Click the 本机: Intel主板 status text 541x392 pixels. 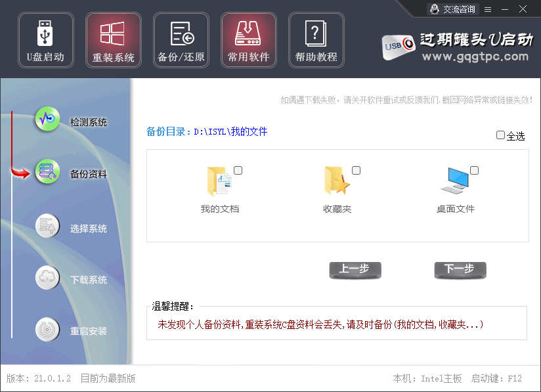coord(427,379)
